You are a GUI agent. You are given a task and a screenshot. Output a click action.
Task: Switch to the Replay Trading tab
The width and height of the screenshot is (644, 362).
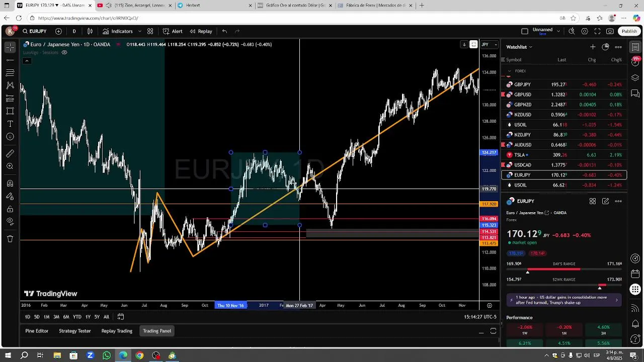pos(117,331)
